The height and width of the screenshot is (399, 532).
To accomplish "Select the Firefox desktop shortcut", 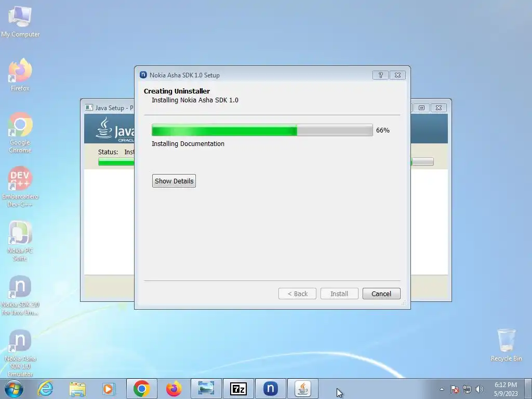I will click(x=20, y=74).
